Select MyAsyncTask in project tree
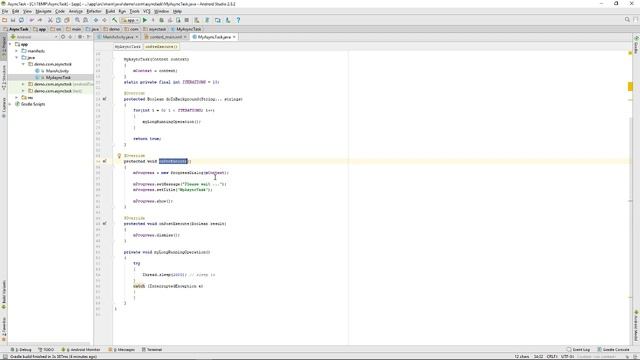Image resolution: width=640 pixels, height=360 pixels. tap(58, 78)
